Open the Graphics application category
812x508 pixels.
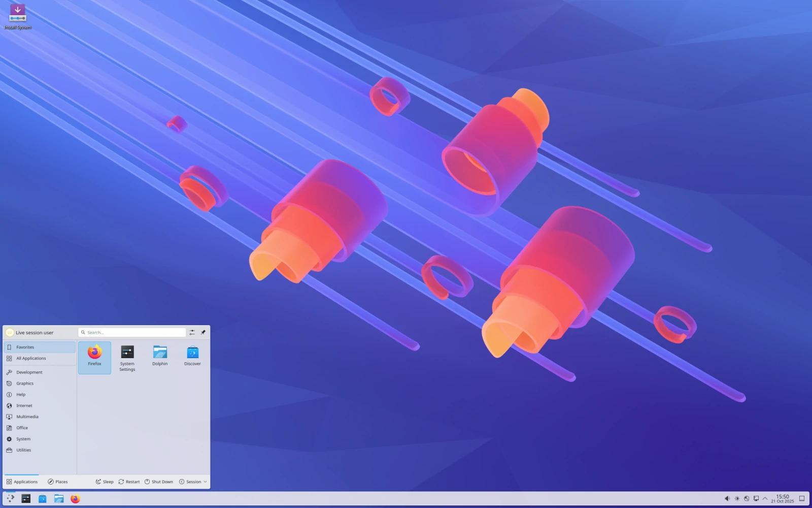24,383
